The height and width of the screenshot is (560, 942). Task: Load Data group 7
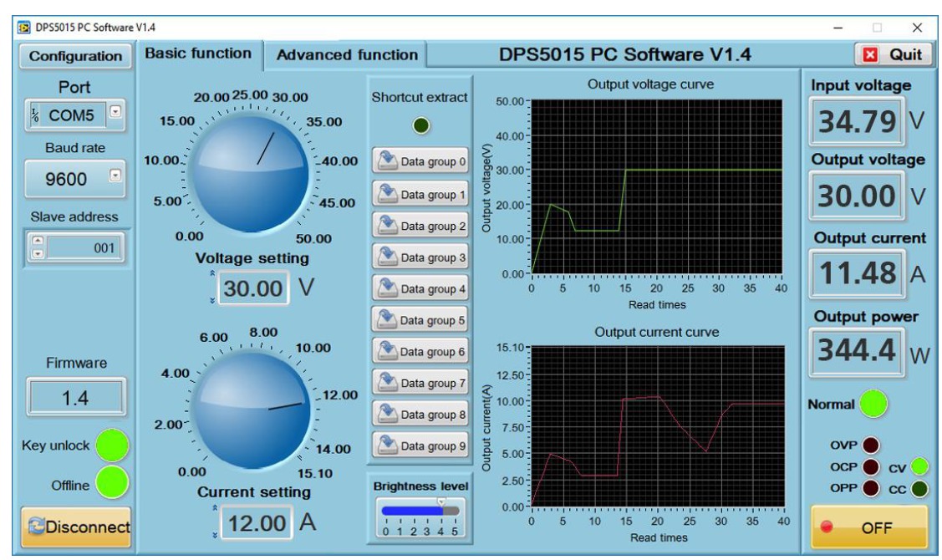pyautogui.click(x=420, y=383)
